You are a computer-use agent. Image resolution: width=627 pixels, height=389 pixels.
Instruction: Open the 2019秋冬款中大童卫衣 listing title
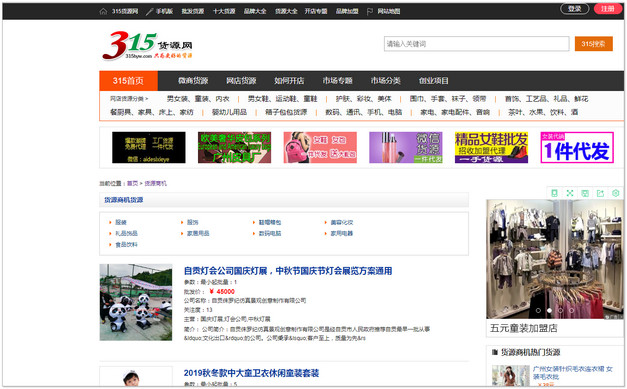coord(251,373)
